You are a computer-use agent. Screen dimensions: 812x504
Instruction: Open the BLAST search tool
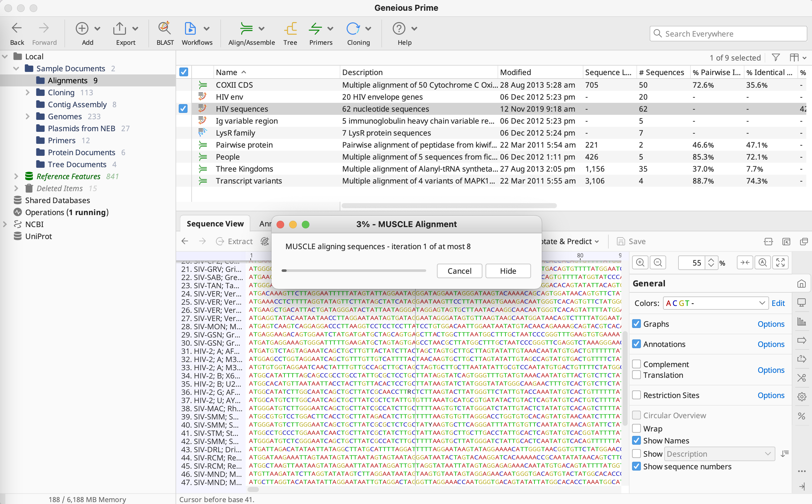click(165, 33)
